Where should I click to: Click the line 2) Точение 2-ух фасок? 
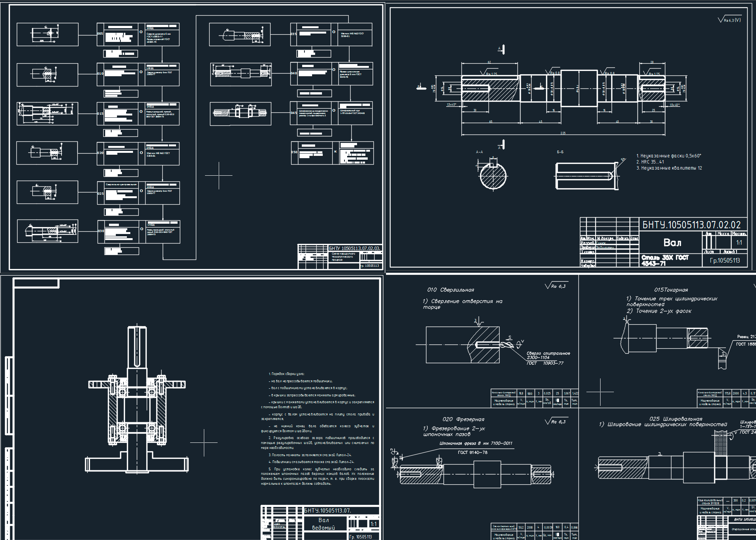[x=659, y=311]
